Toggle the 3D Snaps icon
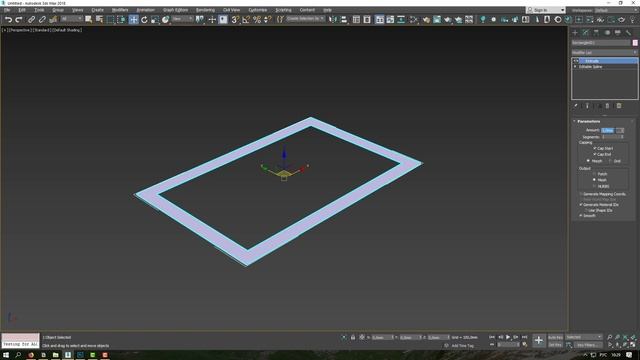 click(x=235, y=20)
